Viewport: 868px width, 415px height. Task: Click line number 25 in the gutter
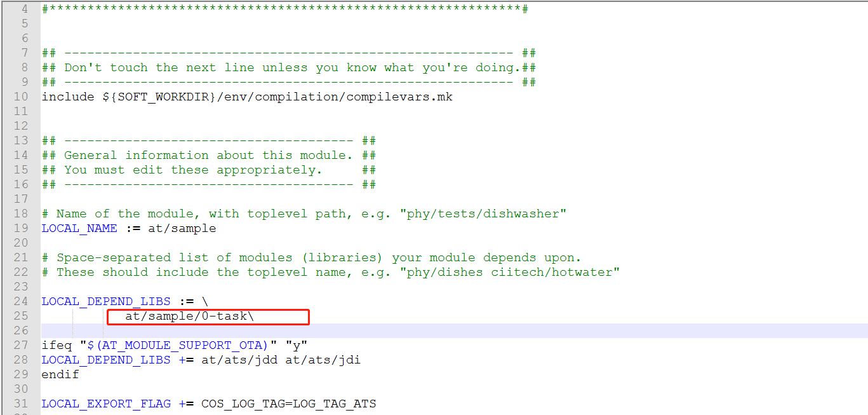pos(21,316)
